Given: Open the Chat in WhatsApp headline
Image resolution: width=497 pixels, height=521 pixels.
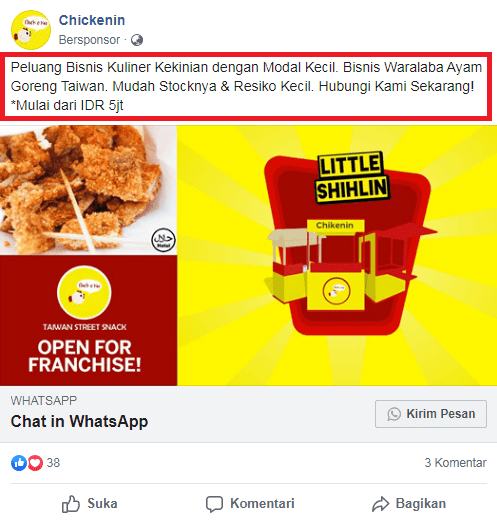Looking at the screenshot, I should click(79, 421).
